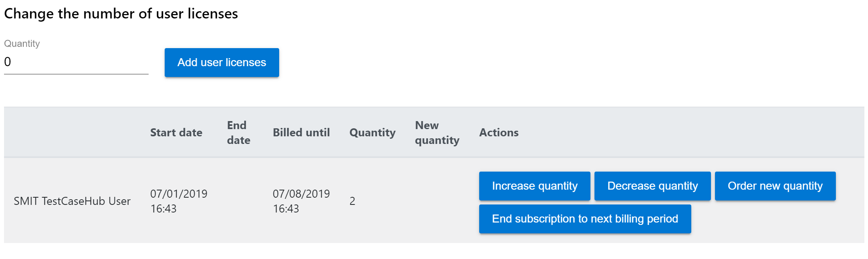Click the SMIT TestCaseHub User row name
Image resolution: width=868 pixels, height=259 pixels.
coord(72,201)
